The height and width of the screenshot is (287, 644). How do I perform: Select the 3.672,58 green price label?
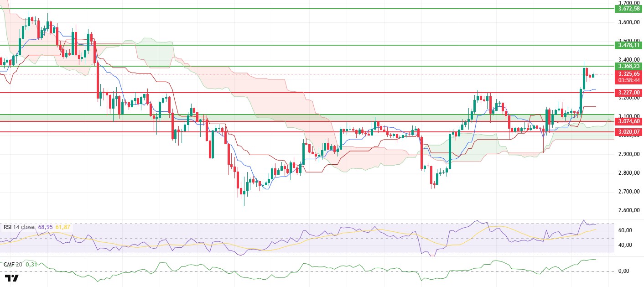click(x=628, y=9)
